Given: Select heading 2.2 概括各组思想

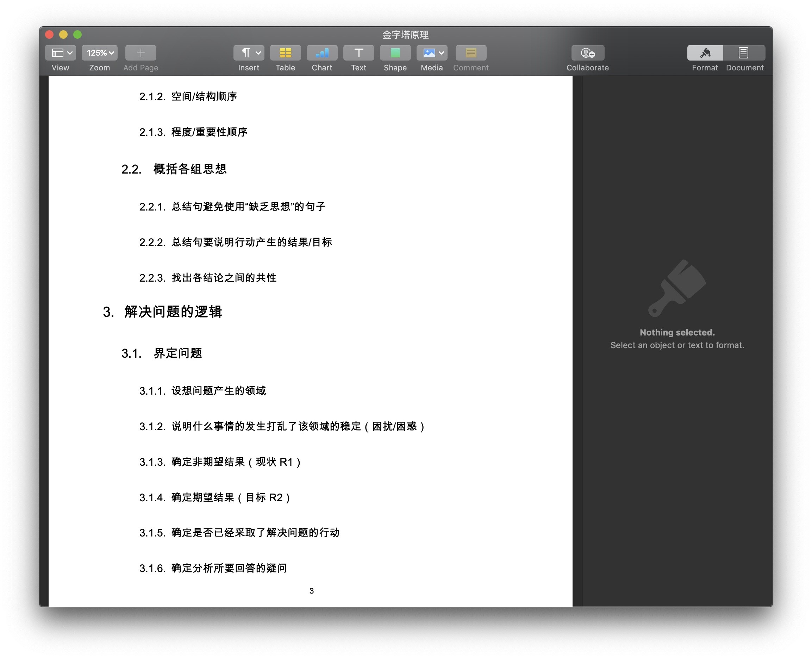Looking at the screenshot, I should [x=174, y=170].
